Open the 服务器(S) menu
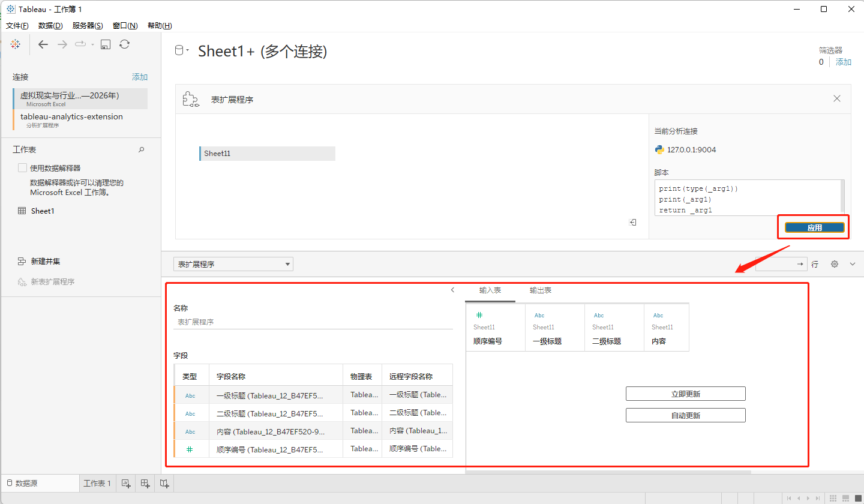This screenshot has width=864, height=504. point(88,26)
